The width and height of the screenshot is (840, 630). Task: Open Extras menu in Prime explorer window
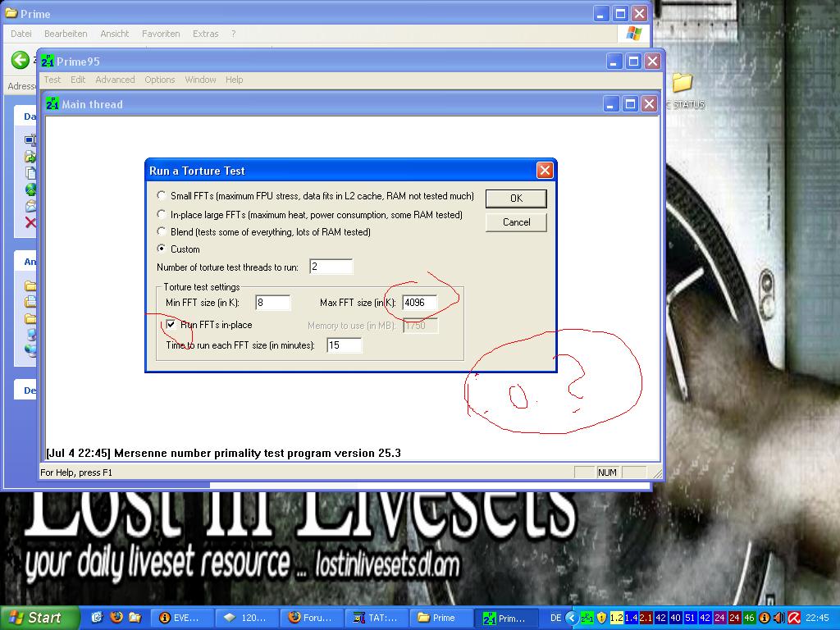click(x=205, y=33)
